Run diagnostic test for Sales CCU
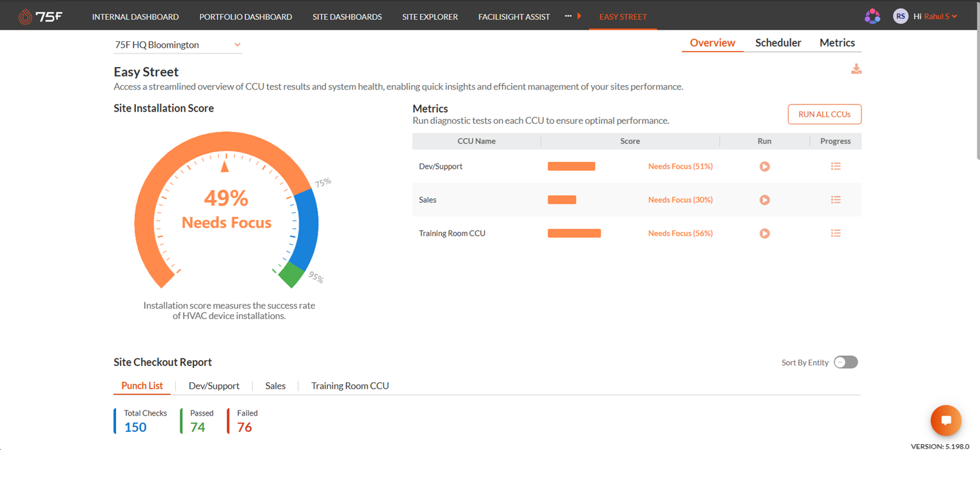The height and width of the screenshot is (504, 980). [765, 200]
